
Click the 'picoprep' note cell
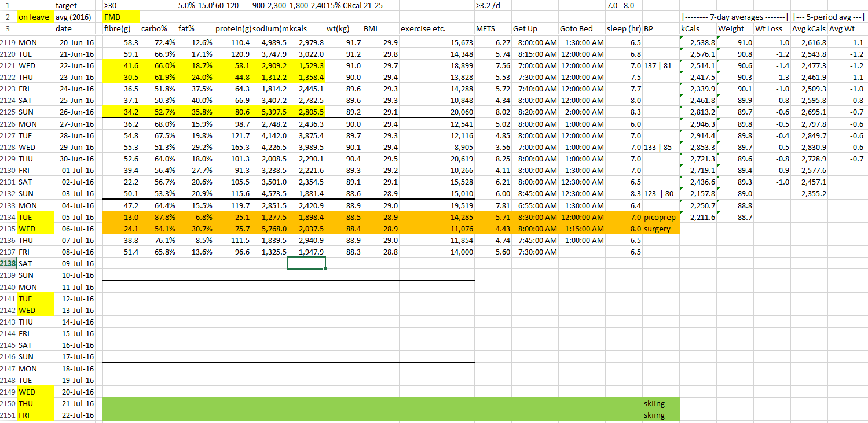point(661,217)
